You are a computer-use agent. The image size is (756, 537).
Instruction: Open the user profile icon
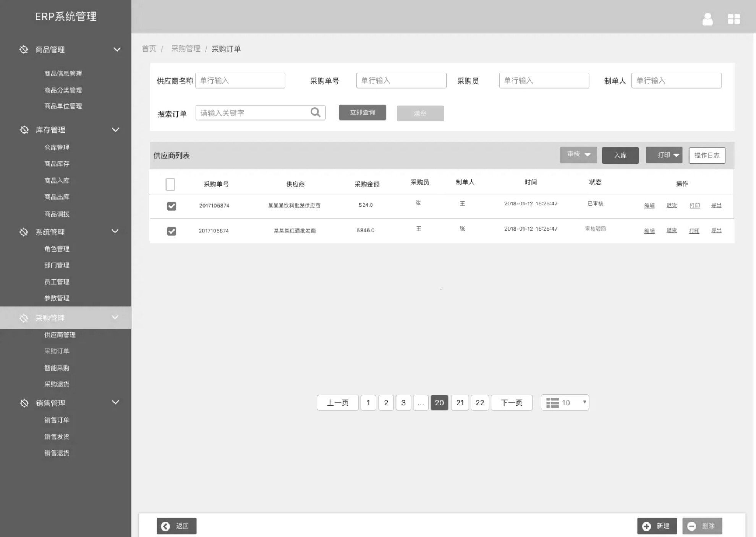[x=707, y=19]
